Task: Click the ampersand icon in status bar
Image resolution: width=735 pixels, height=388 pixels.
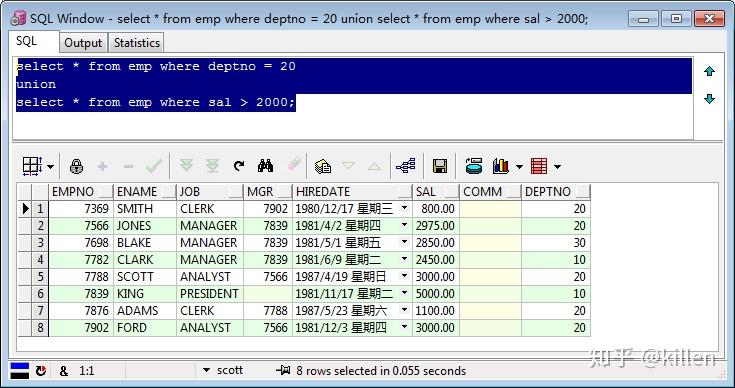Action: [x=64, y=371]
